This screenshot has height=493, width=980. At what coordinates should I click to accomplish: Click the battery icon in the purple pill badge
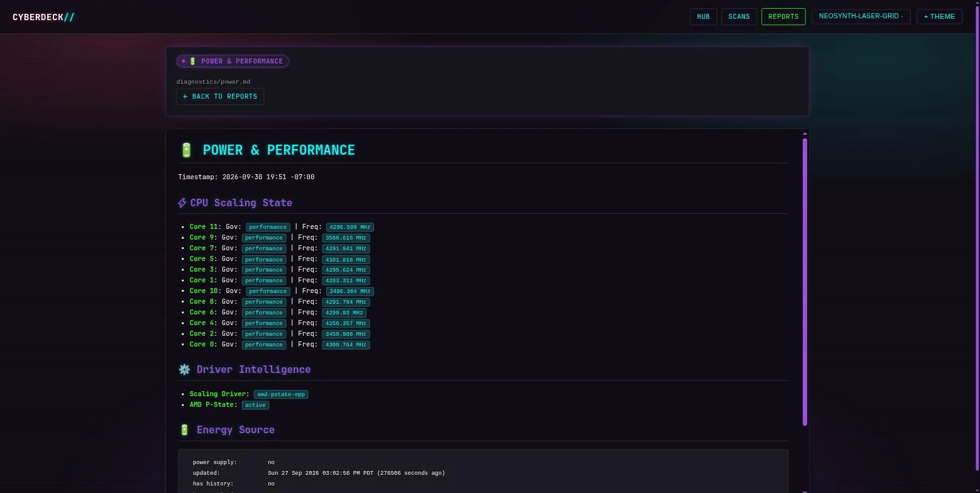193,61
